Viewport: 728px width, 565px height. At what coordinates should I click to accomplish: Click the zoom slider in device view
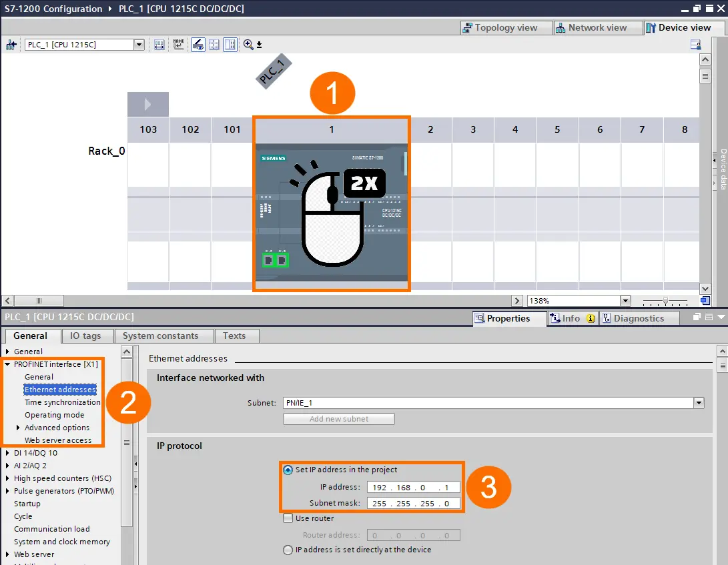pyautogui.click(x=665, y=302)
